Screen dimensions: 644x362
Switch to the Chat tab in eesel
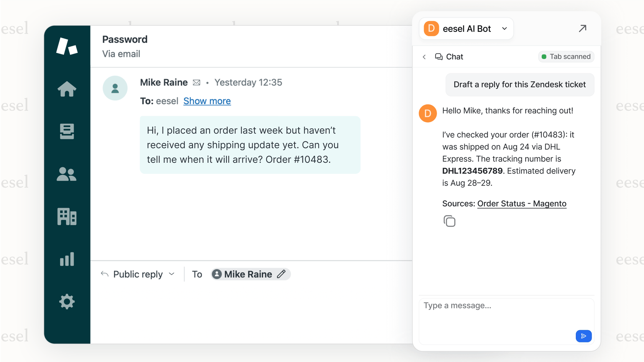(449, 57)
